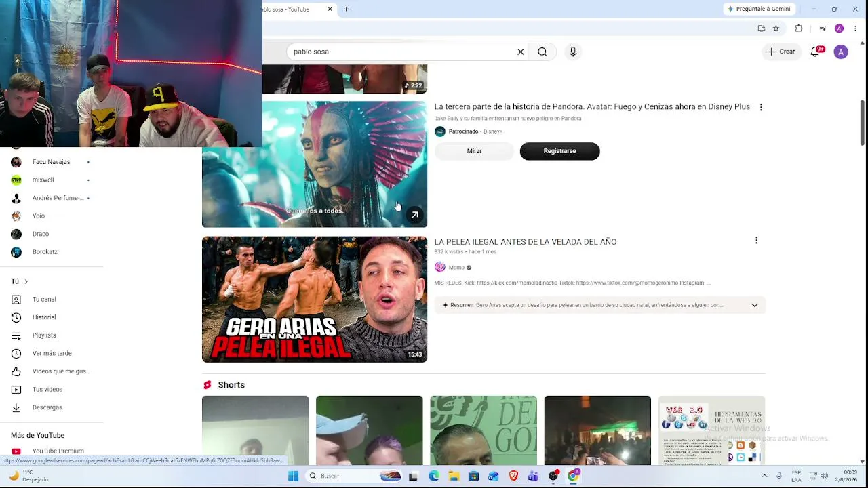Close the pablo sosa YouTube tab
Screen dimensions: 868x488
330,9
